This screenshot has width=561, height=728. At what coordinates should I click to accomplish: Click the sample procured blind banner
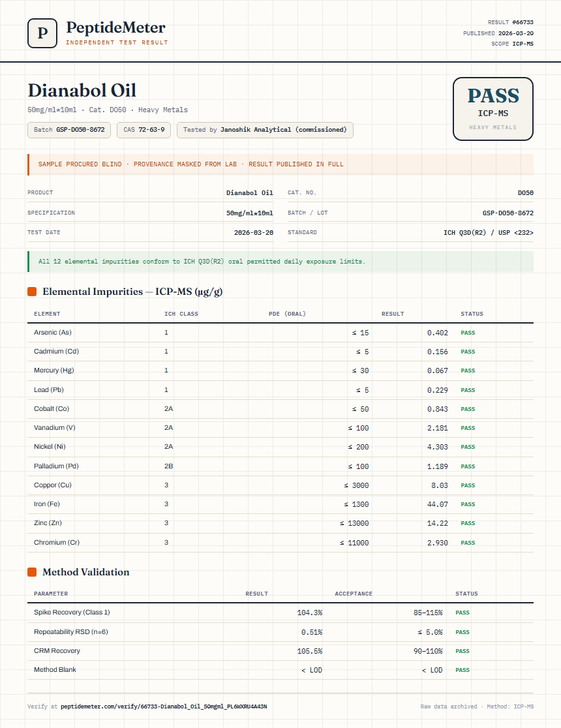tap(280, 164)
